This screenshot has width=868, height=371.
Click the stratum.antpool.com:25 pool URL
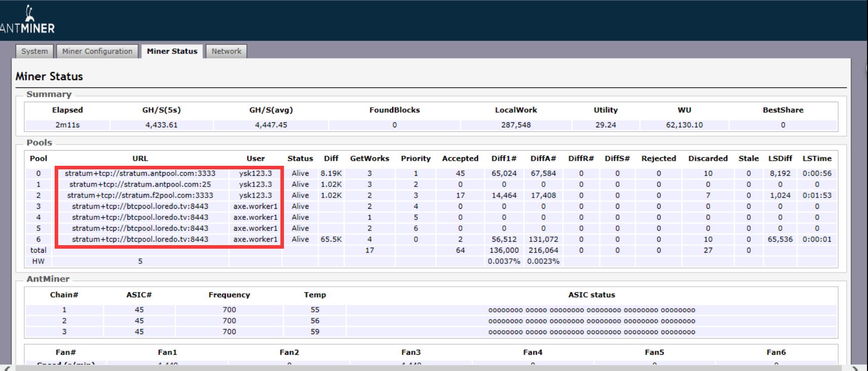click(x=140, y=184)
